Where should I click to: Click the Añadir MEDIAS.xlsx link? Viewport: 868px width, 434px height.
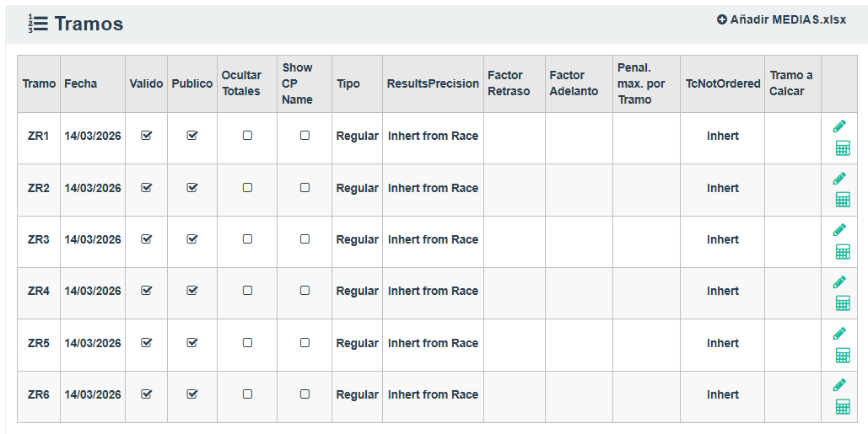tap(788, 19)
